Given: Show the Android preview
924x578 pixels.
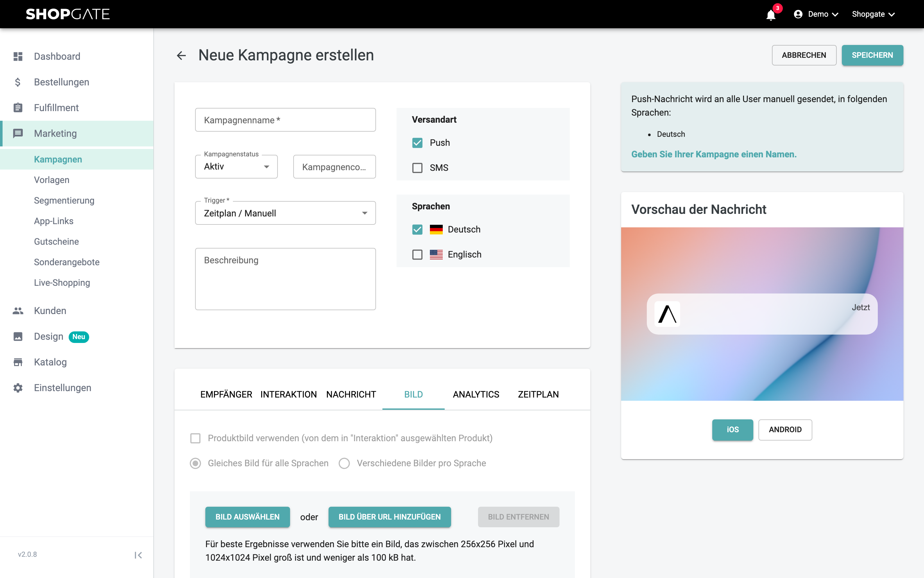Looking at the screenshot, I should tap(785, 430).
